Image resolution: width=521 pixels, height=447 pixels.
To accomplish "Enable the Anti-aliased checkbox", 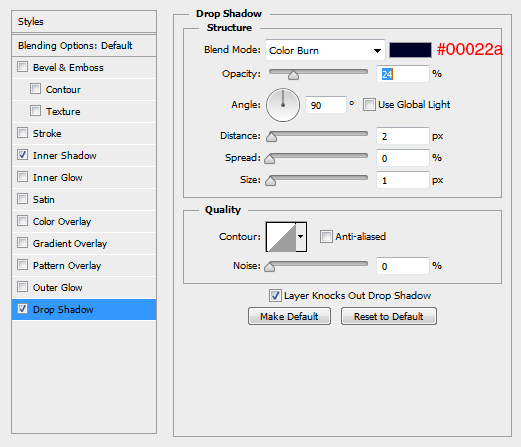I will (326, 236).
